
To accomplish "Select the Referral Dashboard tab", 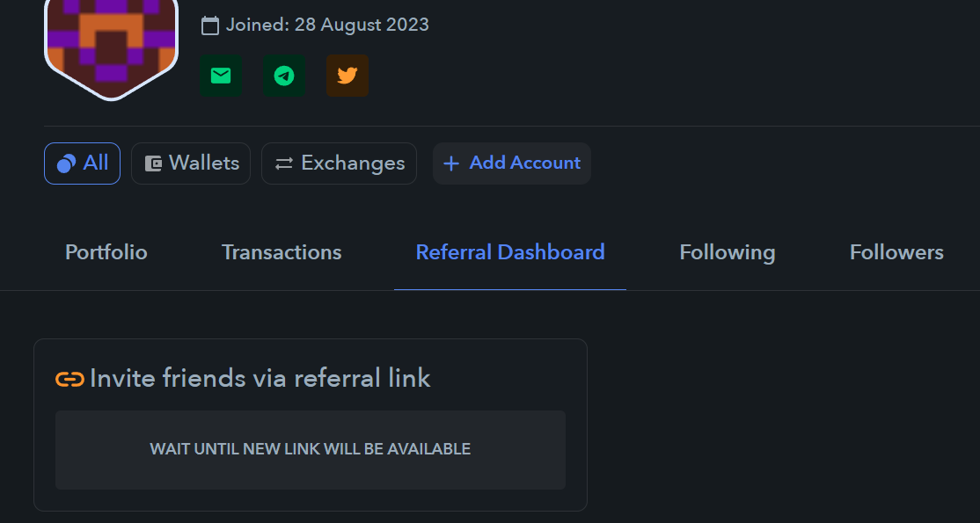I will pos(510,252).
